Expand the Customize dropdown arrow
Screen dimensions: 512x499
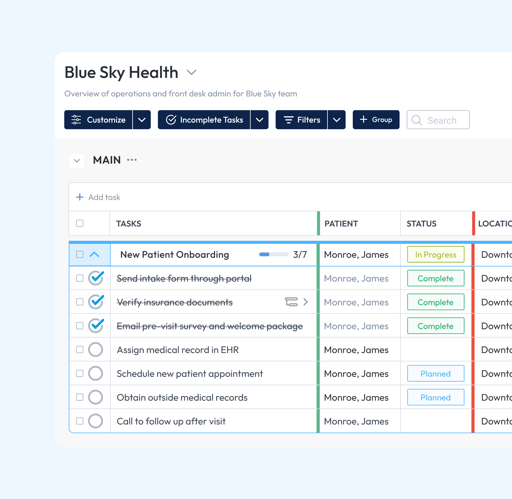[x=142, y=120]
